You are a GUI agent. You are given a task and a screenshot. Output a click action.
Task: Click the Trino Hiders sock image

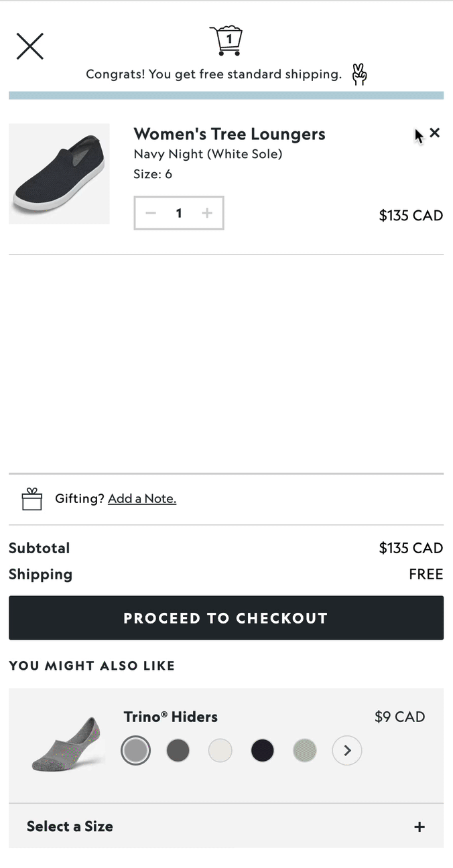pyautogui.click(x=68, y=744)
